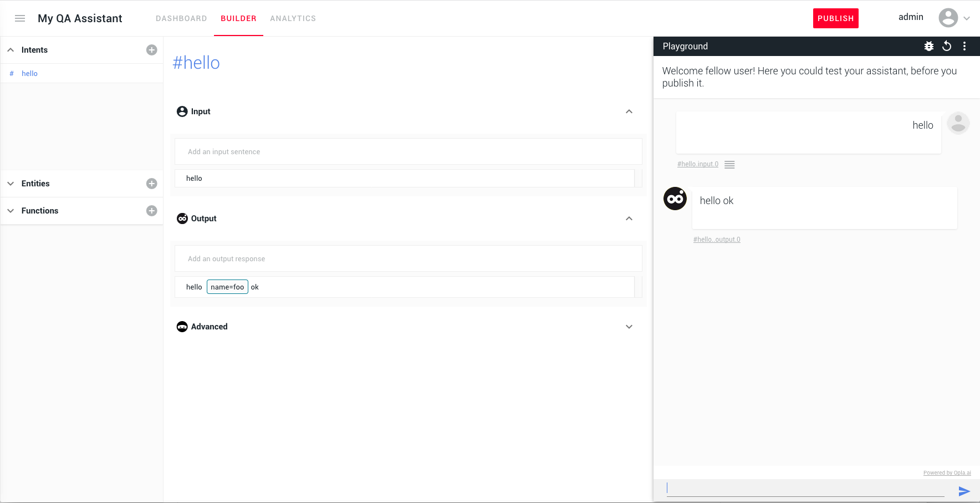The width and height of the screenshot is (980, 503).
Task: Click the Input section person icon
Action: pyautogui.click(x=182, y=111)
